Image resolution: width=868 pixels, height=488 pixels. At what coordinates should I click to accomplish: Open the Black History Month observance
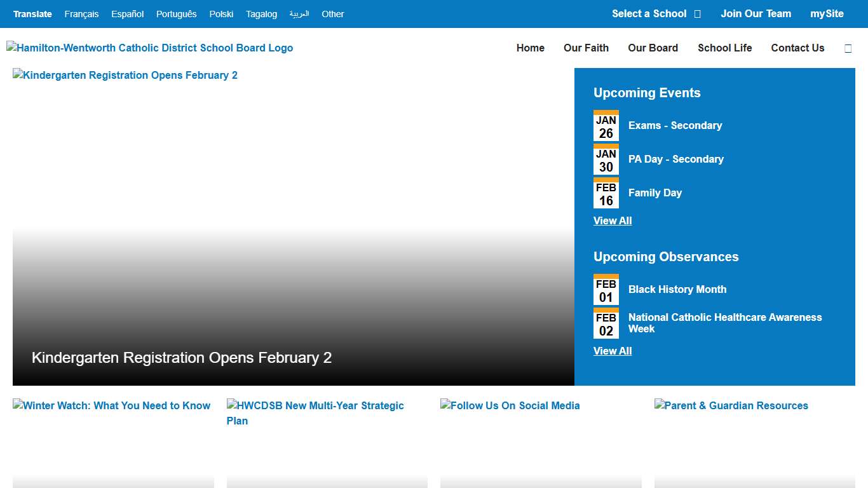click(x=677, y=289)
